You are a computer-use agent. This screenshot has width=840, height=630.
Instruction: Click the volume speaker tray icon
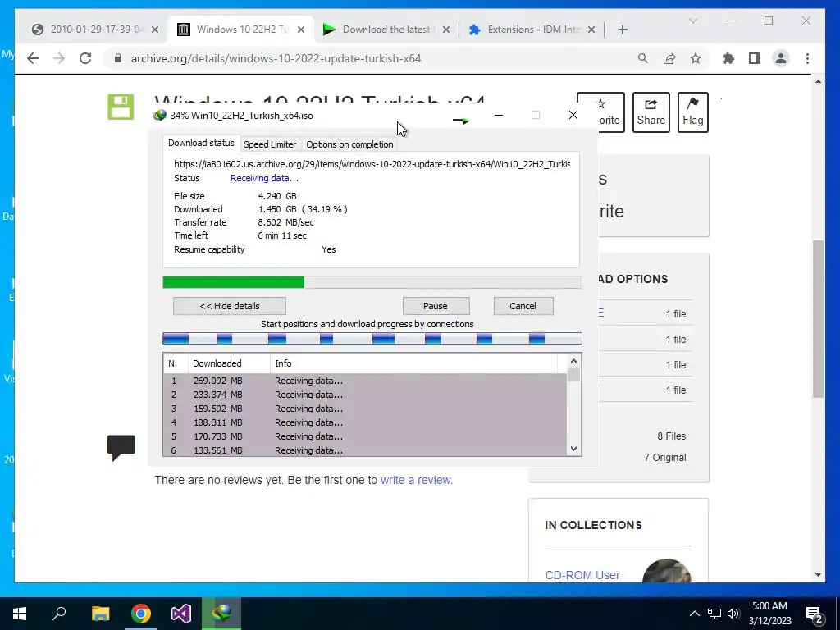click(x=733, y=614)
